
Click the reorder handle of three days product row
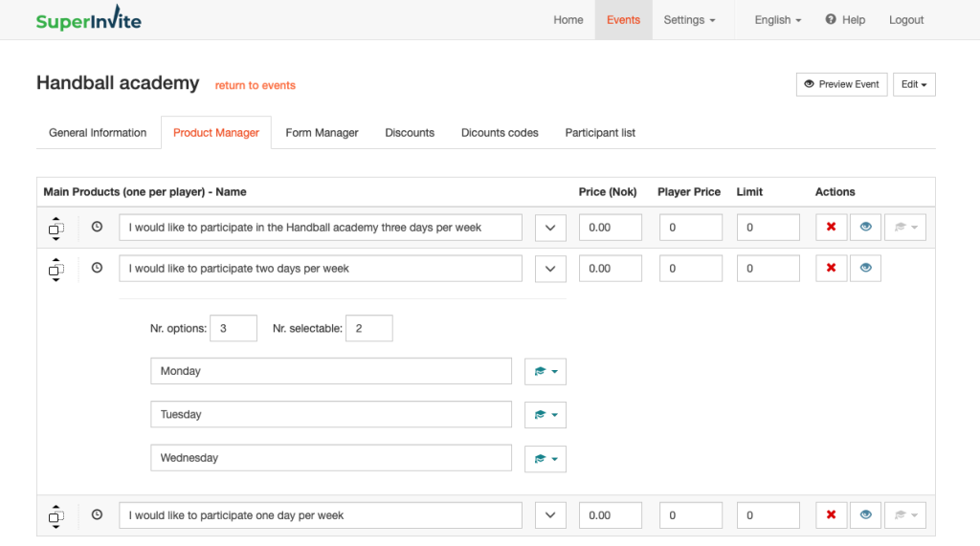coord(56,229)
